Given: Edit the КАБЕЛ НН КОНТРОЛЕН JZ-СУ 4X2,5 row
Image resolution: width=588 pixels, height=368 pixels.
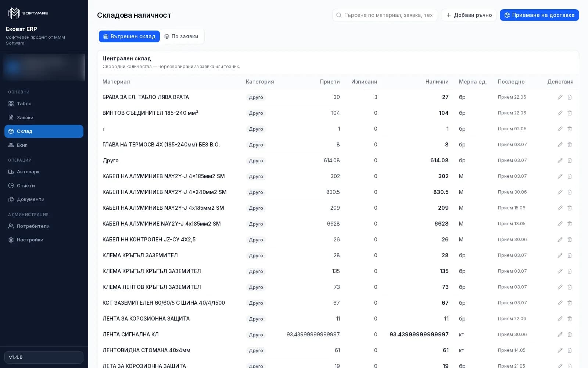Looking at the screenshot, I should 560,240.
